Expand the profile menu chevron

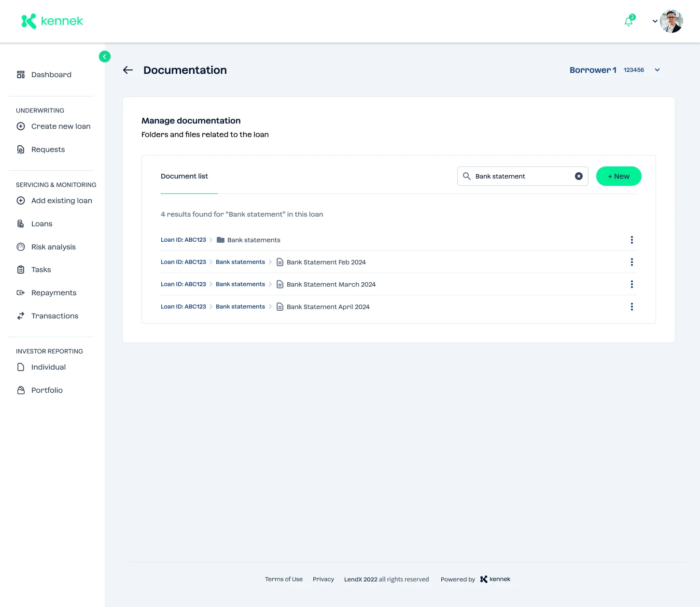pos(655,21)
